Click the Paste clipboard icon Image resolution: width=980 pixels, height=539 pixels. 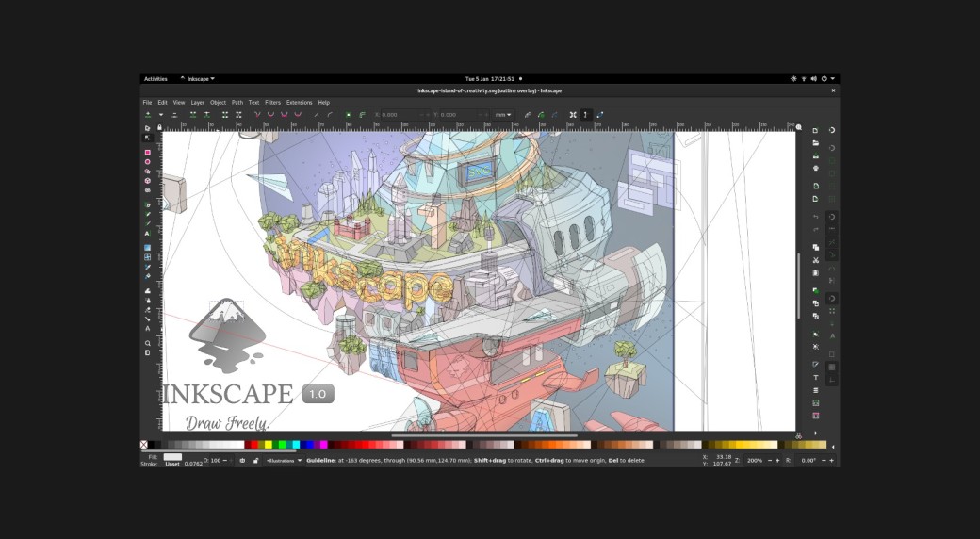point(816,273)
